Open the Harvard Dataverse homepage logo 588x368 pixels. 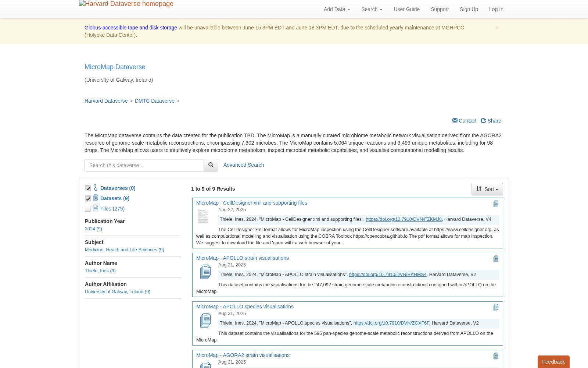[x=126, y=4]
